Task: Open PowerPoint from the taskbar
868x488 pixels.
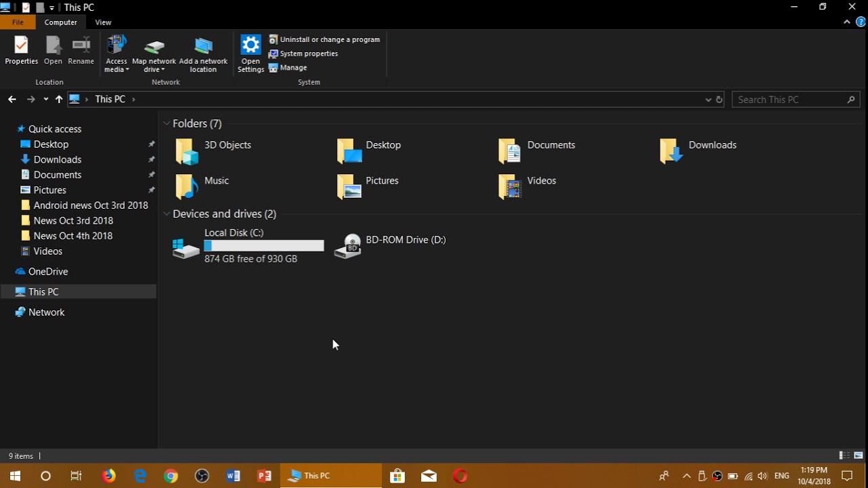Action: click(264, 476)
